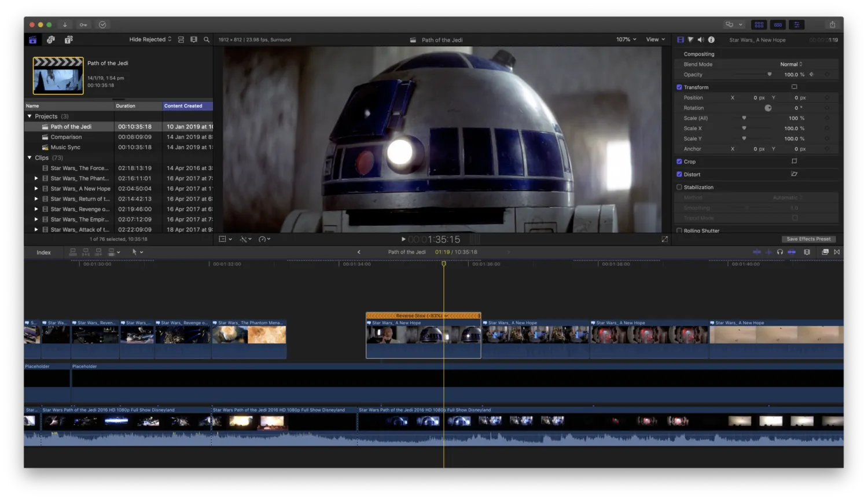Open the browser search magnifier
Viewport: 868px width, 499px height.
(207, 40)
